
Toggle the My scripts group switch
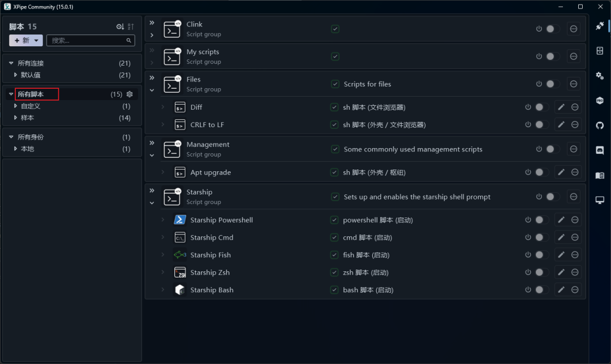click(x=552, y=57)
